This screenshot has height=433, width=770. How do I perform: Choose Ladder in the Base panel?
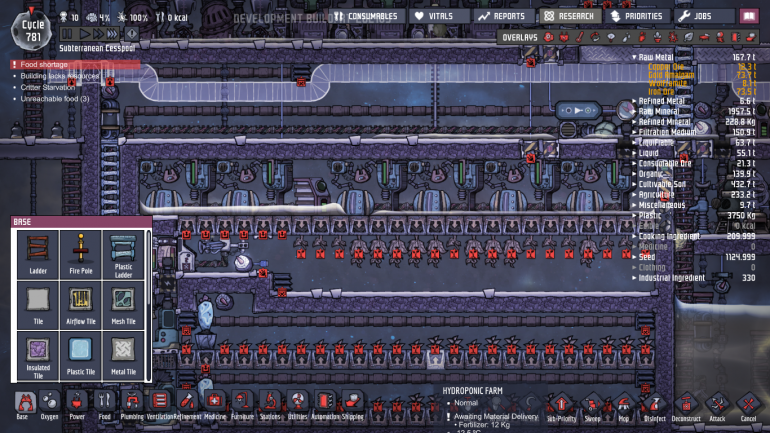tap(38, 254)
